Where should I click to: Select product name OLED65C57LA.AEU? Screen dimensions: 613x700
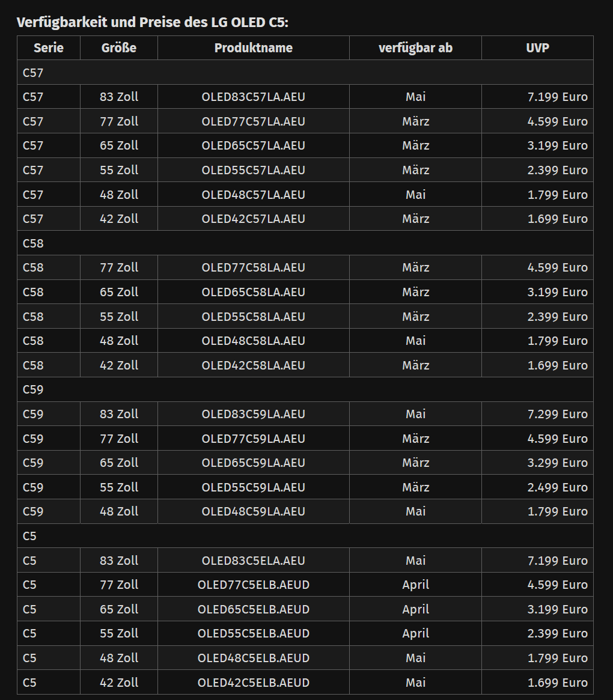[x=253, y=145]
